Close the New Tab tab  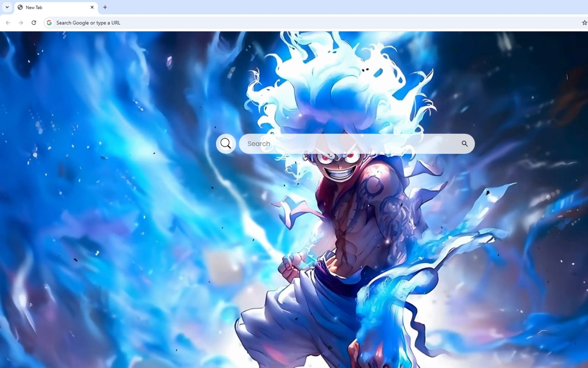click(92, 7)
